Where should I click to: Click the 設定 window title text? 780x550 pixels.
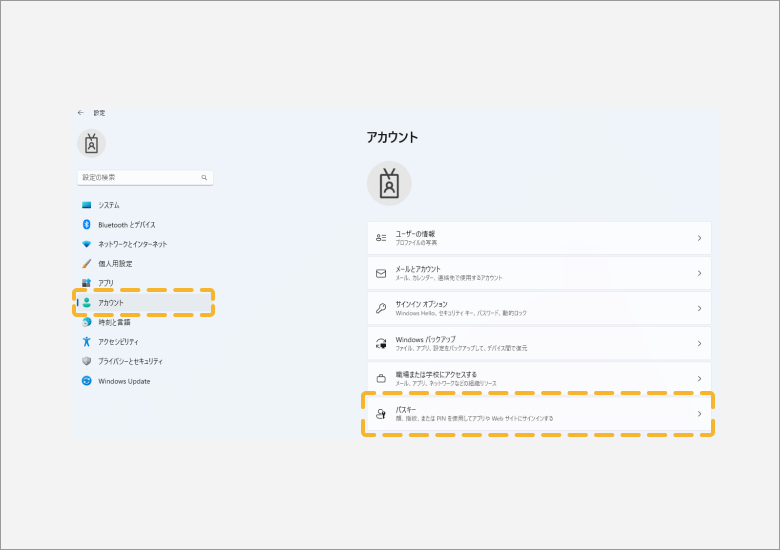click(x=99, y=113)
